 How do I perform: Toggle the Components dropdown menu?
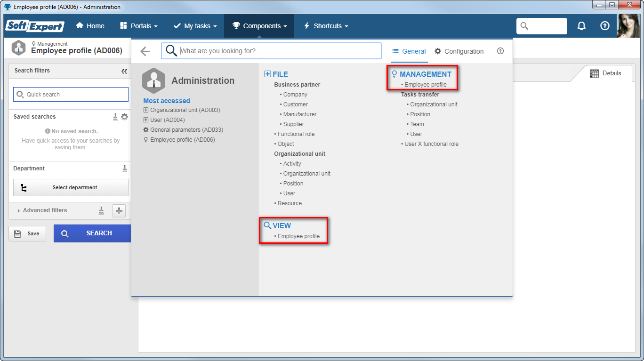coord(259,26)
